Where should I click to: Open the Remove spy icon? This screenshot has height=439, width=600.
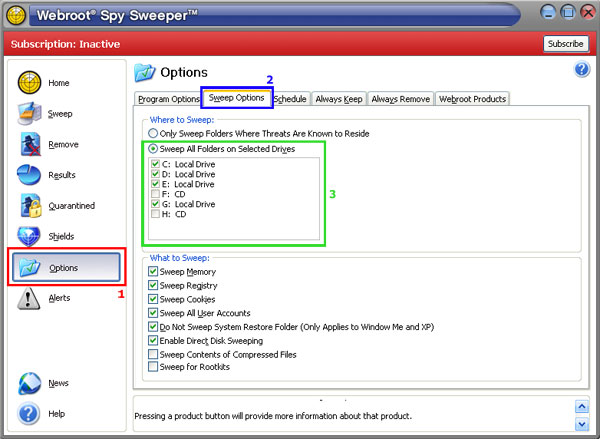coord(30,144)
